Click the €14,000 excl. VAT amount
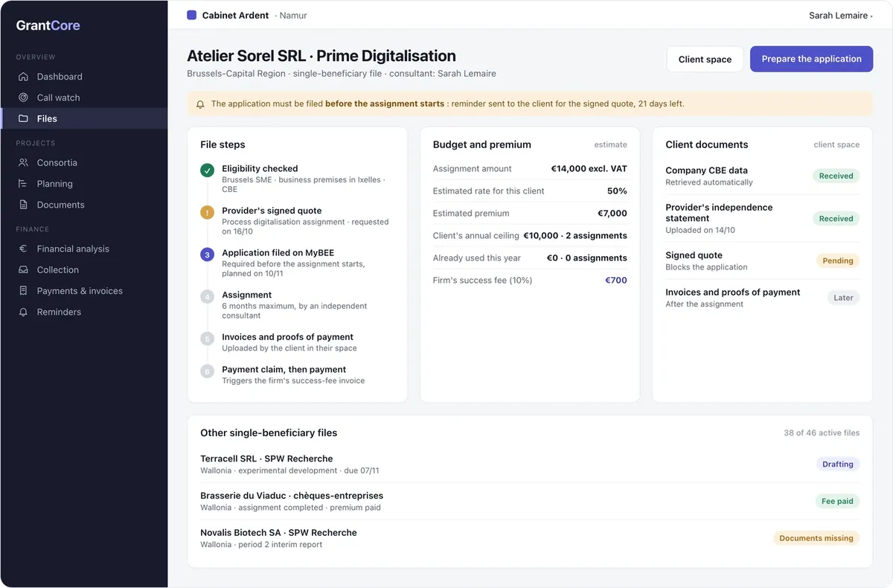The height and width of the screenshot is (588, 893). click(589, 169)
